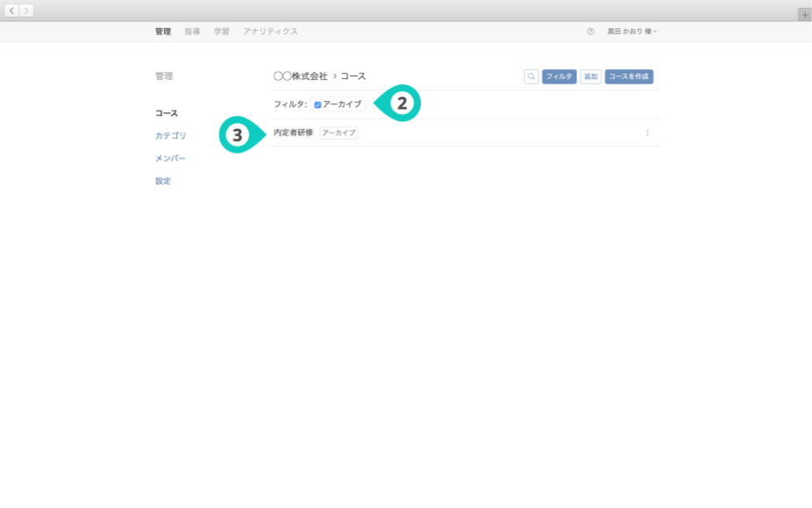This screenshot has height=508, width=812.
Task: Switch to the 指導 tab
Action: (x=192, y=32)
